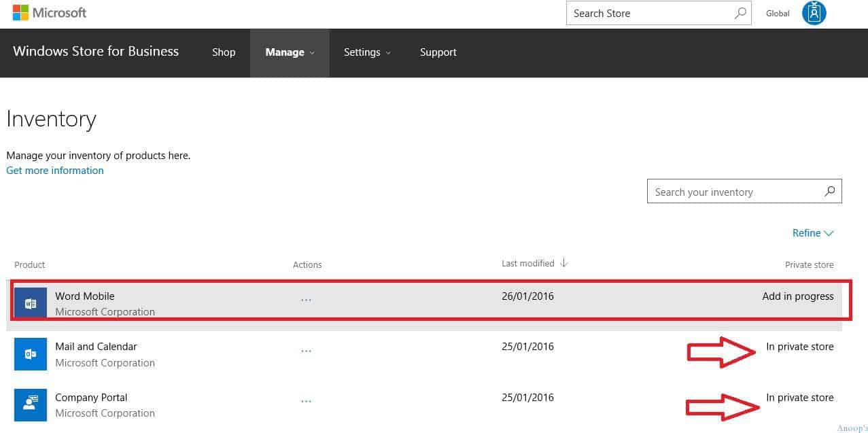
Task: Click the Add in progress status
Action: 798,296
